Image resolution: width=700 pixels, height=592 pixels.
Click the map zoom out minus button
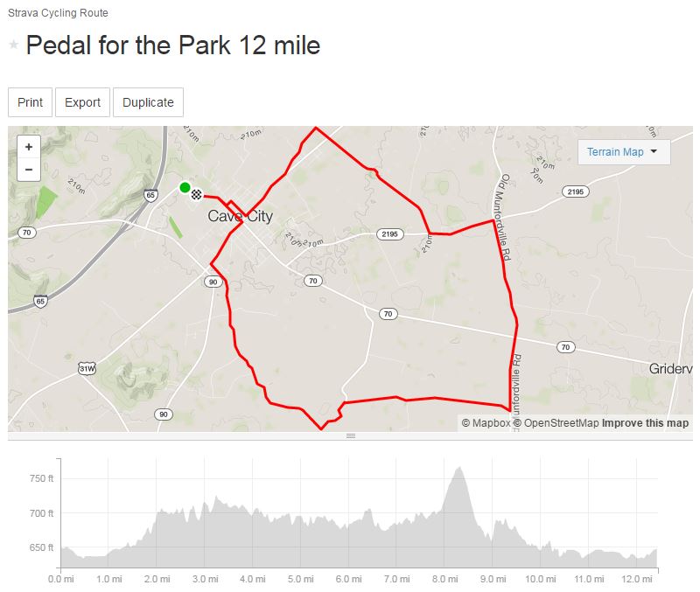29,170
